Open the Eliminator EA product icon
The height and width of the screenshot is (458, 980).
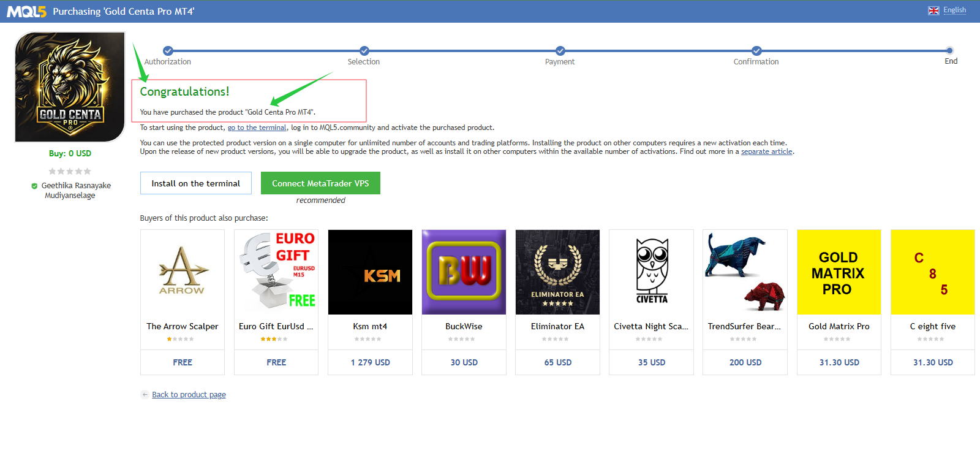coord(557,272)
